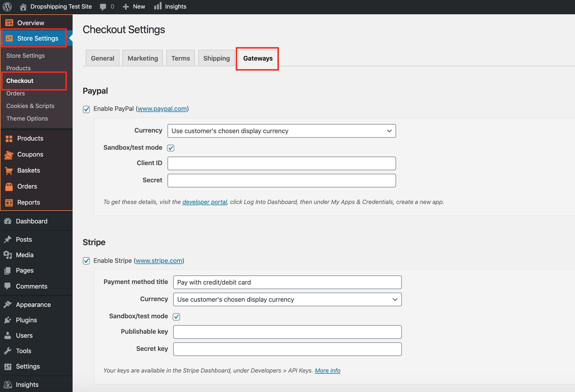Viewport: 575px width, 392px height.
Task: Click the Plugins plug icon
Action: point(8,320)
